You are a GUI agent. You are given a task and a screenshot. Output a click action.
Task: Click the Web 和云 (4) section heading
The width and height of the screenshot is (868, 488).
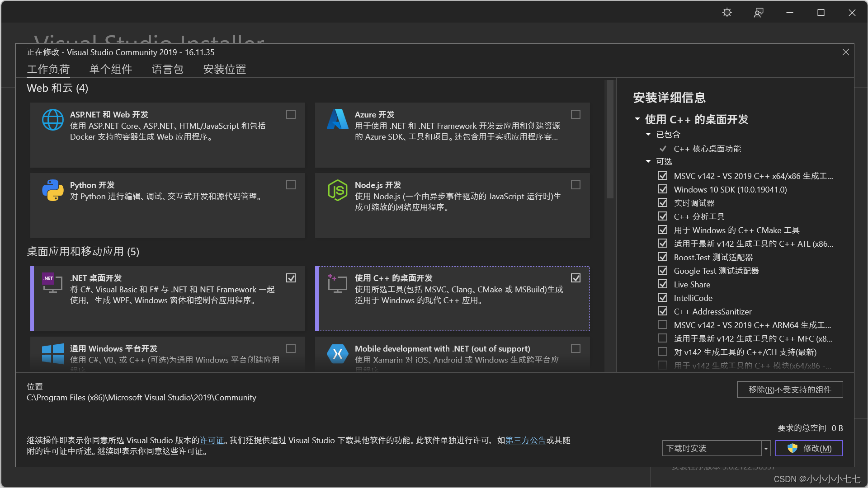(57, 88)
